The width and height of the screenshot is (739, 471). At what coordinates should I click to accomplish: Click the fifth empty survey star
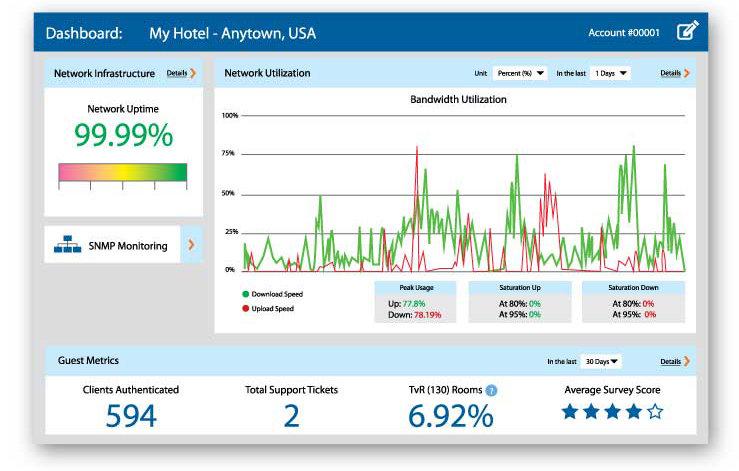click(654, 411)
